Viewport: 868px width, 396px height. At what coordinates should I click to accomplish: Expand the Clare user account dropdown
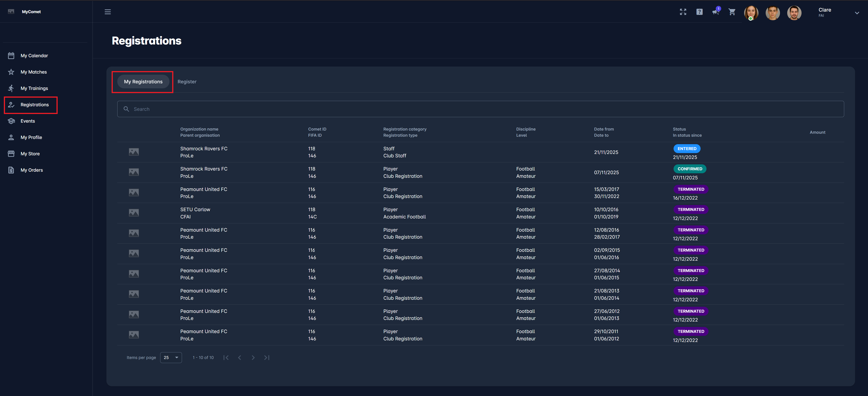[857, 13]
